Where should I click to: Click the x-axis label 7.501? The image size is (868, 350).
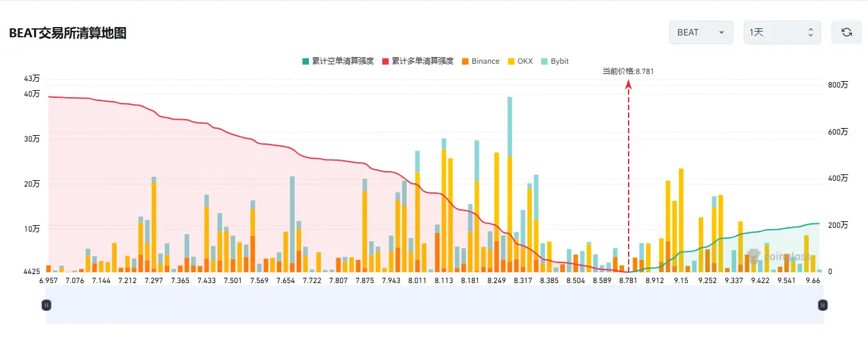click(x=233, y=281)
